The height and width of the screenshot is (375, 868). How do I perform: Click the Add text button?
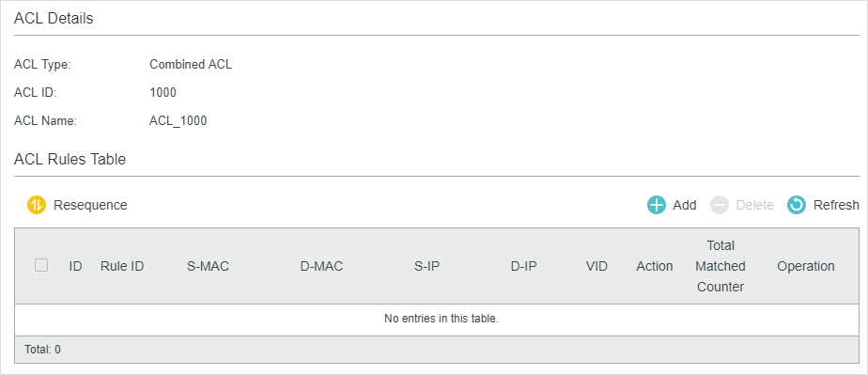pyautogui.click(x=685, y=205)
